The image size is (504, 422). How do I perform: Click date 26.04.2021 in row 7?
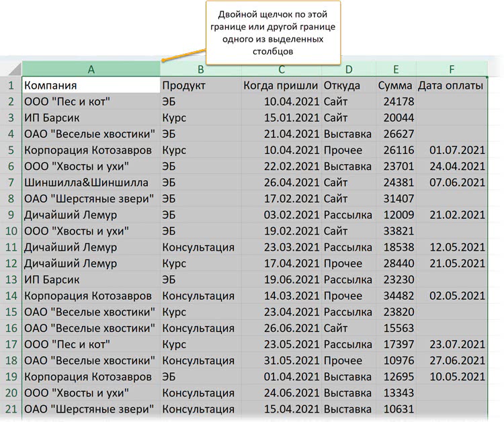pos(282,182)
